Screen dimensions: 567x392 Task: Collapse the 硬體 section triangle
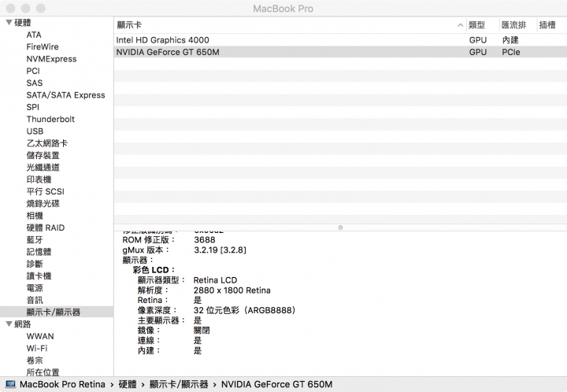9,22
